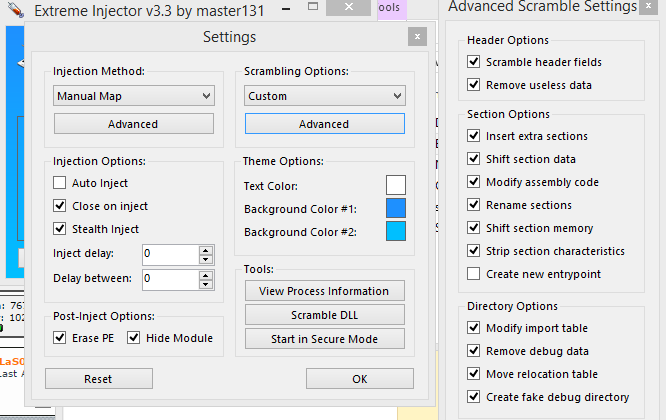Enable Create new entrypoint checkbox
The image size is (666, 420).
[474, 273]
